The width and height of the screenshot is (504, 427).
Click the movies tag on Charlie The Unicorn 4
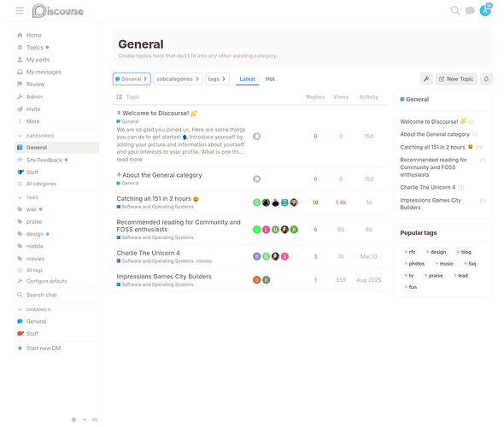click(x=204, y=261)
